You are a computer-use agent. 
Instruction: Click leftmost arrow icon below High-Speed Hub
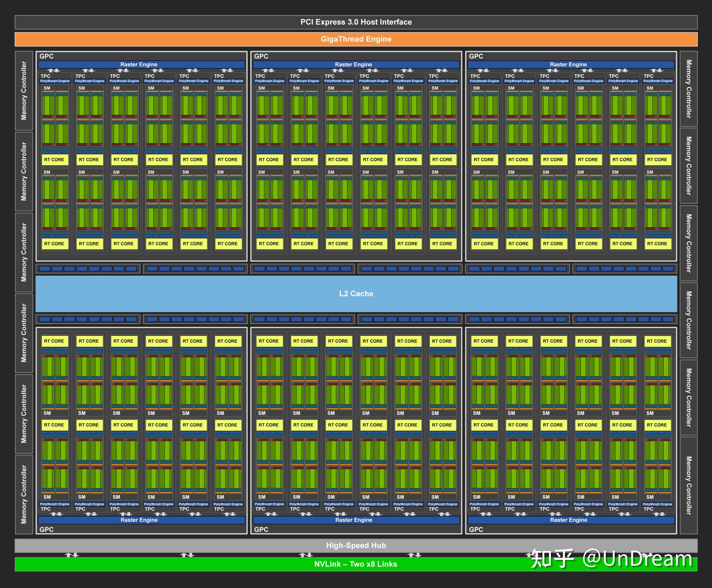(72, 555)
